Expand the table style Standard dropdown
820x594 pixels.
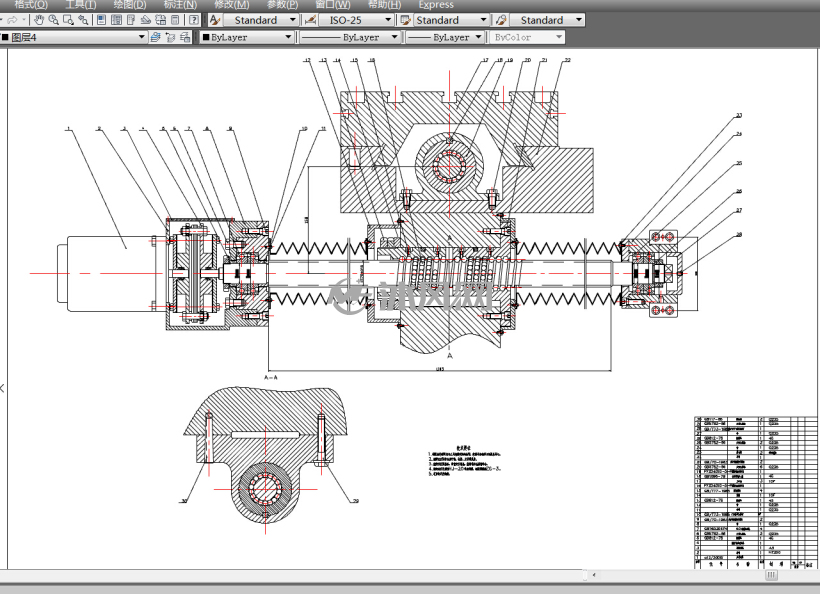pos(451,20)
